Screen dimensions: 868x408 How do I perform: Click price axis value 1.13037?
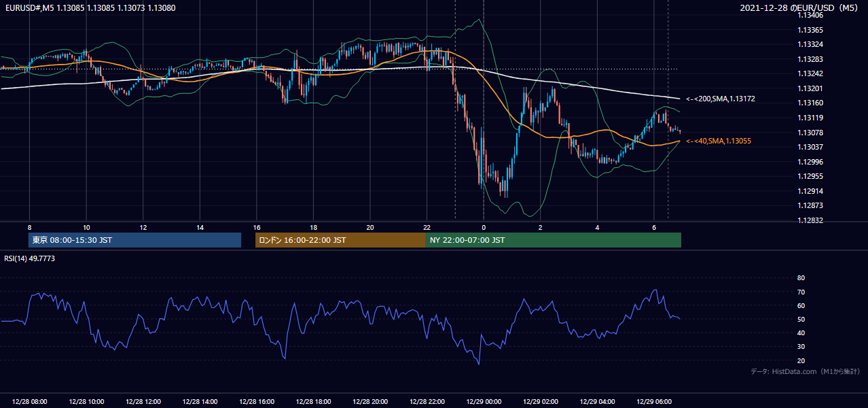810,147
